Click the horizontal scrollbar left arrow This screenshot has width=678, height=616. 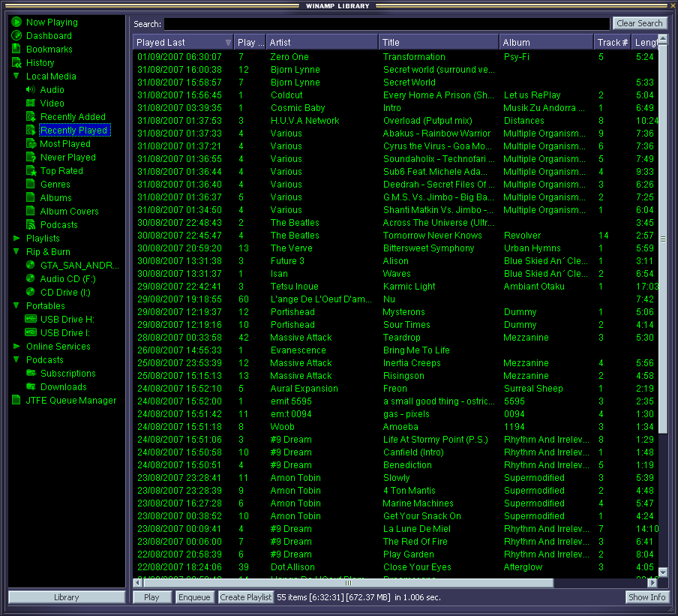point(137,583)
